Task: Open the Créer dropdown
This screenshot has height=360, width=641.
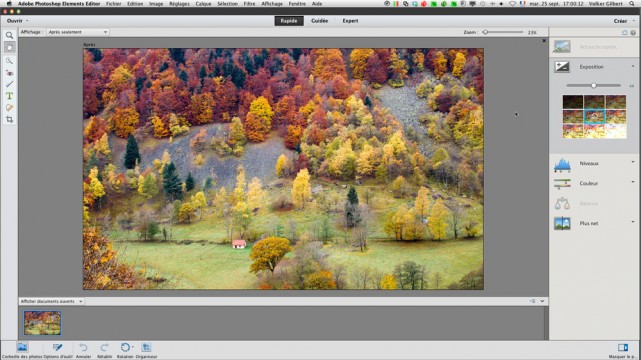Action: 623,21
